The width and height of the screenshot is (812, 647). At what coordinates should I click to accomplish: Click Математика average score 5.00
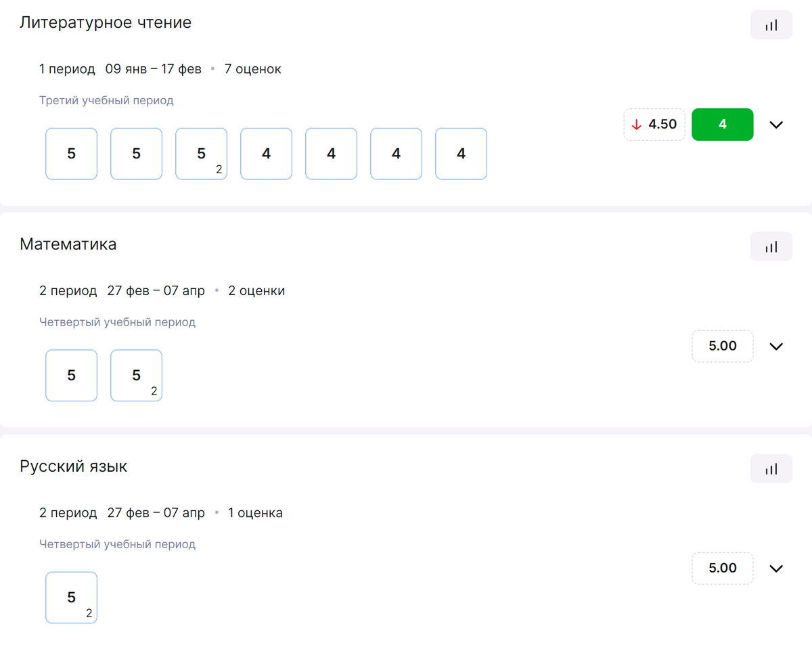click(722, 347)
